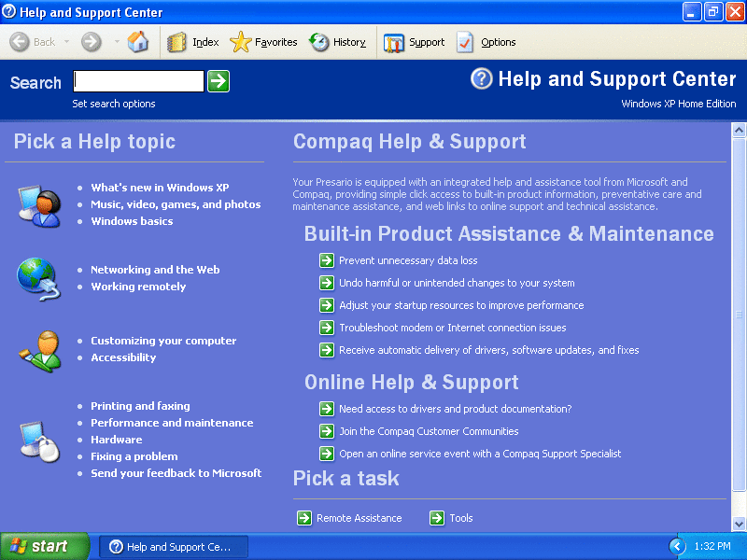Click the Back arrow icon

tap(20, 42)
